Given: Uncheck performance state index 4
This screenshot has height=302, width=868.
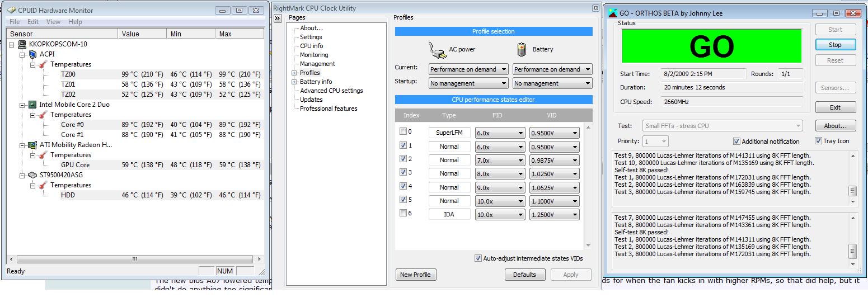Looking at the screenshot, I should click(x=403, y=186).
